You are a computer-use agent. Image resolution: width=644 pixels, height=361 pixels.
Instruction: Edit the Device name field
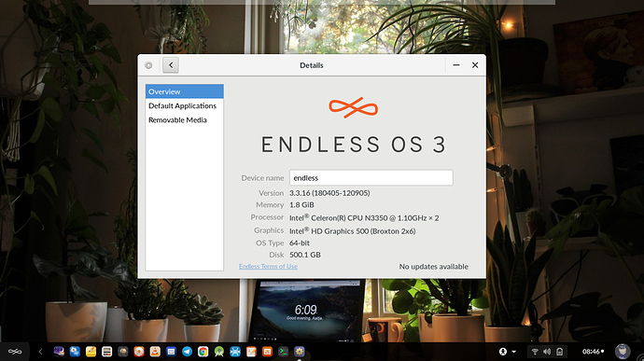pos(371,178)
